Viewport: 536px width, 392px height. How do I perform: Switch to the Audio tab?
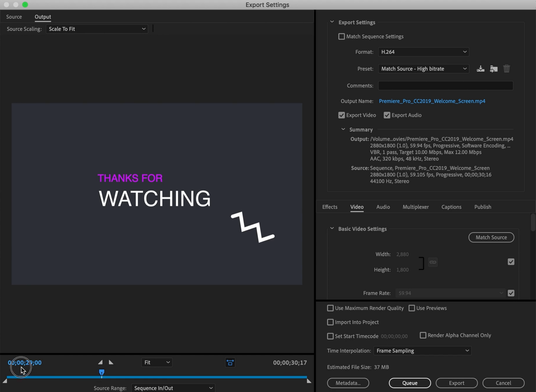click(x=383, y=207)
